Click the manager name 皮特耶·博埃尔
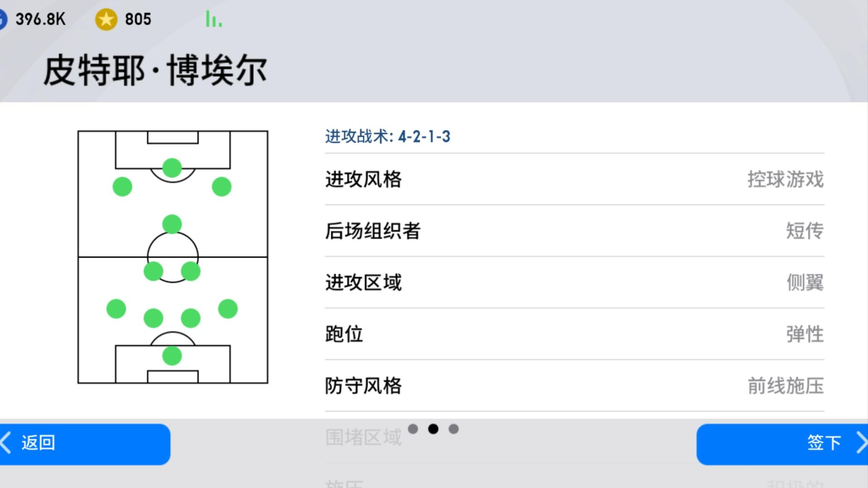 (156, 67)
